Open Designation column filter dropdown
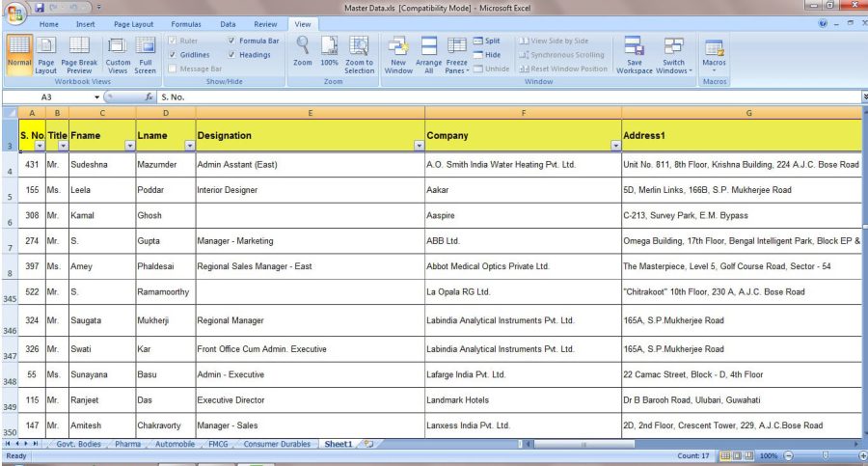This screenshot has width=868, height=466. 420,146
